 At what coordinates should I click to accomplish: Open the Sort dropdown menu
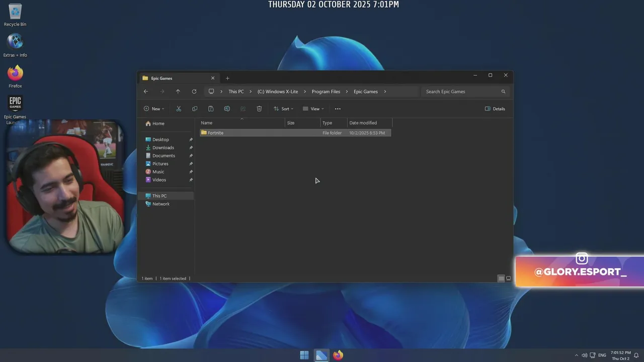click(283, 109)
